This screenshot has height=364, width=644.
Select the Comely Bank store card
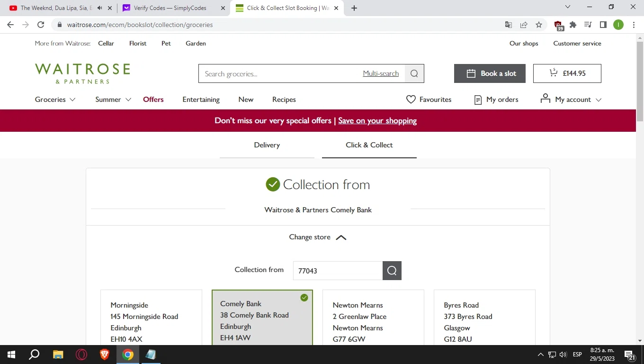262,318
